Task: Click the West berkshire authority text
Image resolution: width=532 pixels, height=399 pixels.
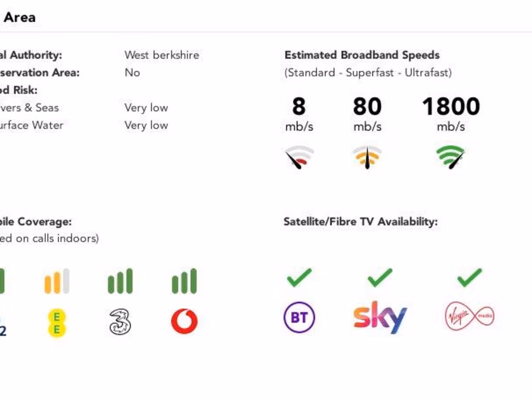Action: [162, 55]
